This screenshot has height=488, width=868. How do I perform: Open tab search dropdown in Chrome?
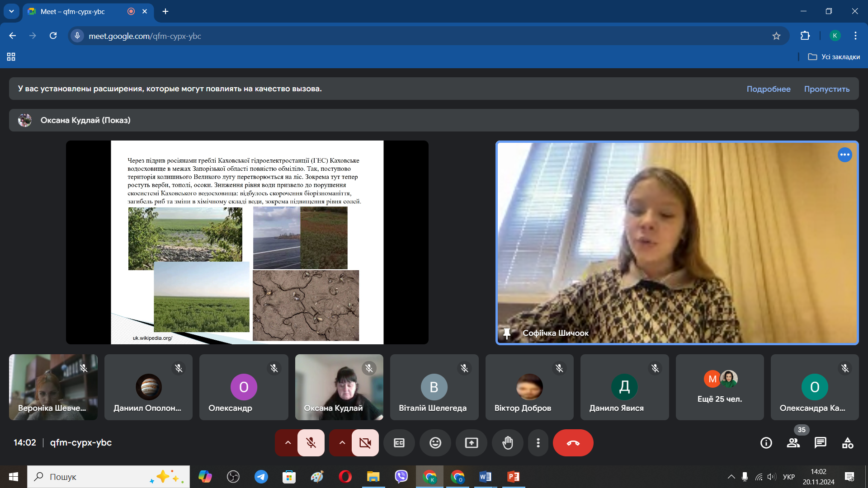pos(11,11)
